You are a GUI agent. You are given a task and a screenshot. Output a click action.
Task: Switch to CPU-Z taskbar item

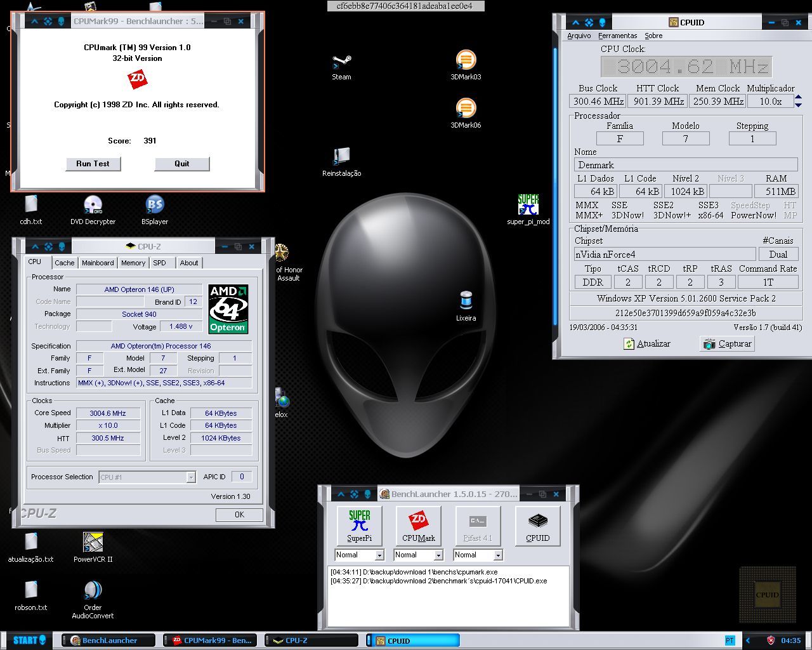coord(311,640)
